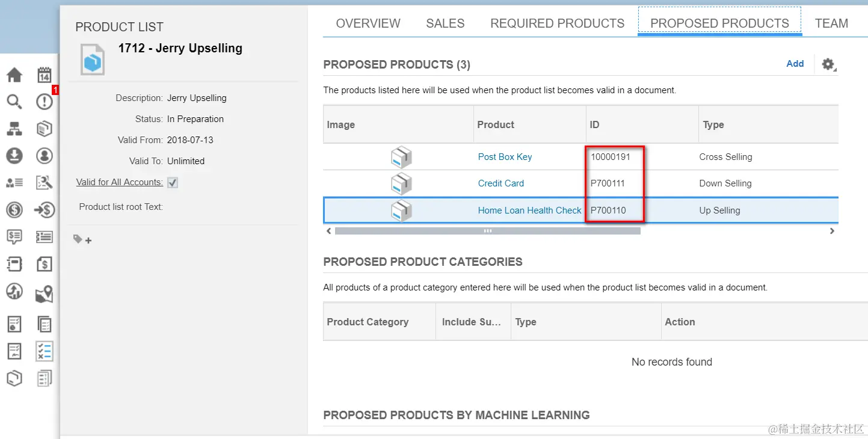Viewport: 868px width, 439px height.
Task: Open alerts icon with red badge
Action: [x=45, y=102]
